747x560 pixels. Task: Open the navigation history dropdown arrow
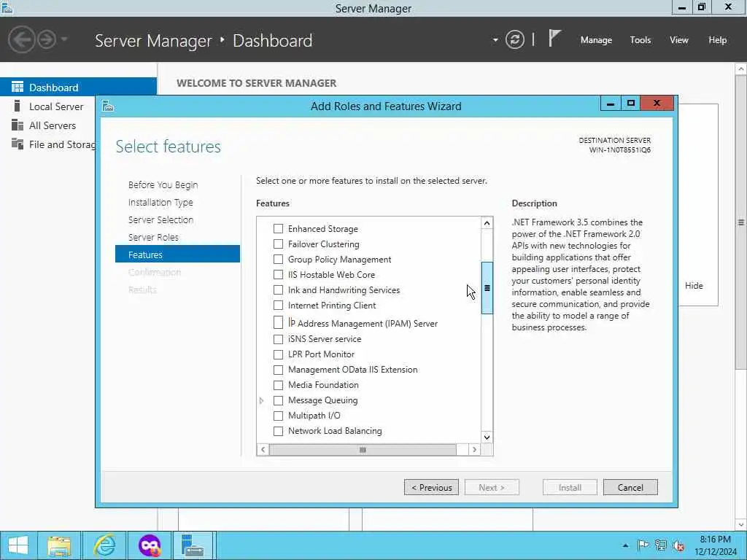pyautogui.click(x=64, y=39)
